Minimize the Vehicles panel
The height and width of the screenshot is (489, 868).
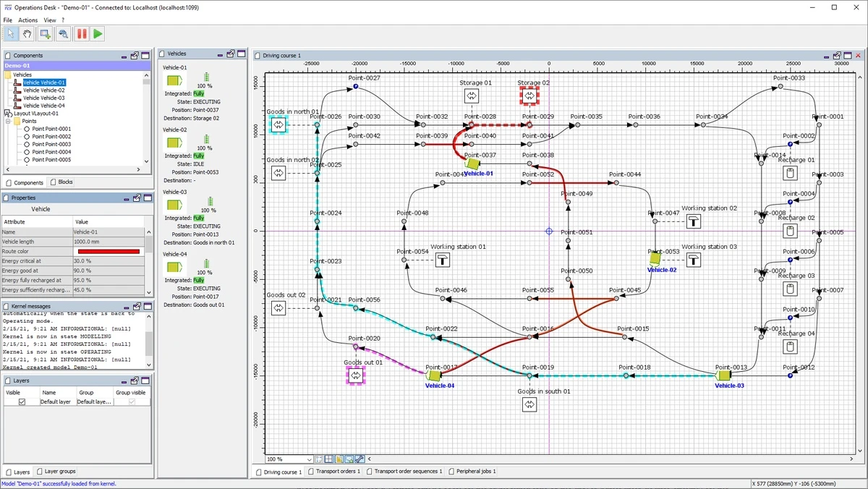tap(220, 54)
